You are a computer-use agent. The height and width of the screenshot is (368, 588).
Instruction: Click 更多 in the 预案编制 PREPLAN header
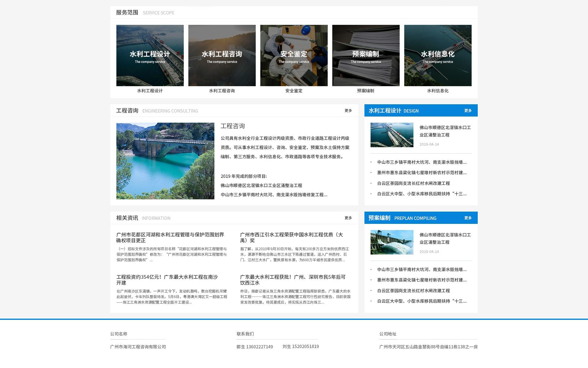[468, 218]
